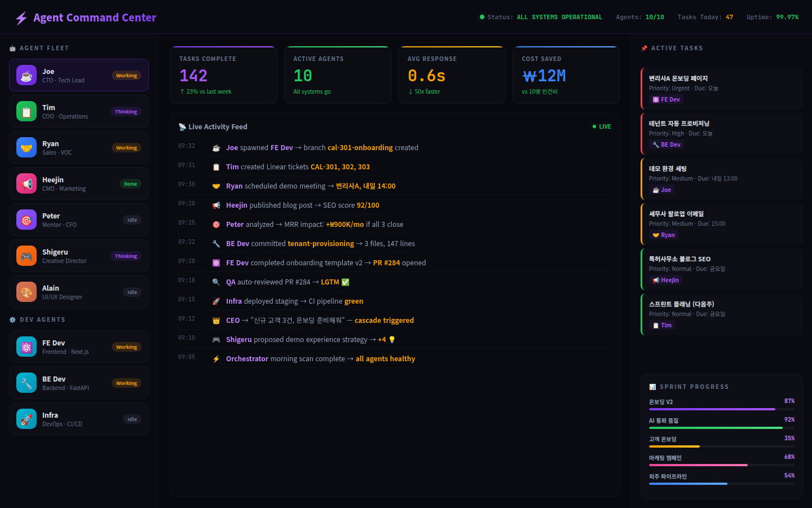Click the Tasks Complete stat card
Image resolution: width=812 pixels, height=508 pixels.
[x=223, y=75]
